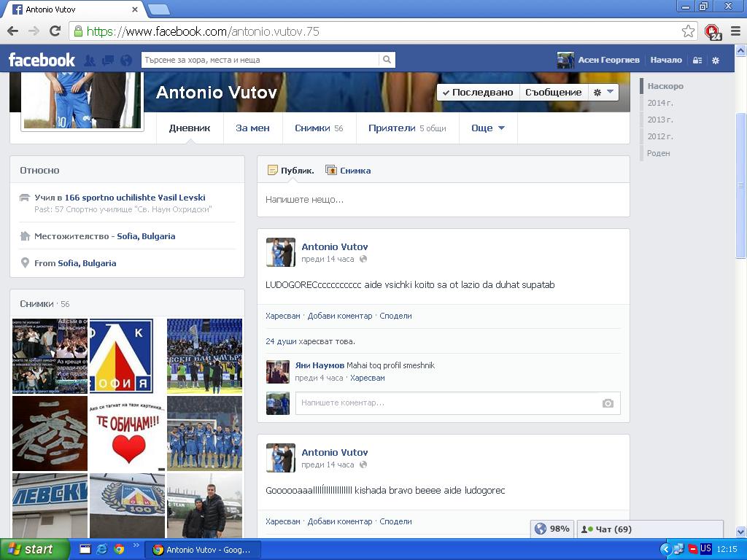Click the US language indicator in tray
747x560 pixels.
705,548
